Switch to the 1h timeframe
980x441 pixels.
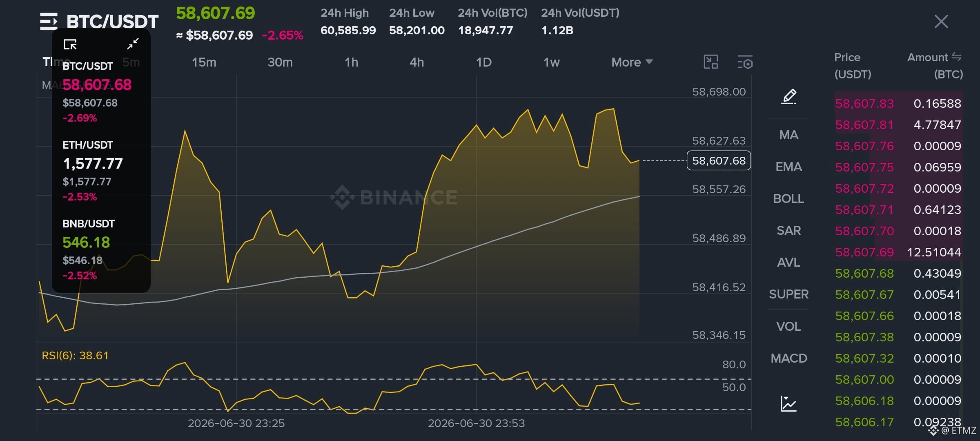tap(352, 62)
